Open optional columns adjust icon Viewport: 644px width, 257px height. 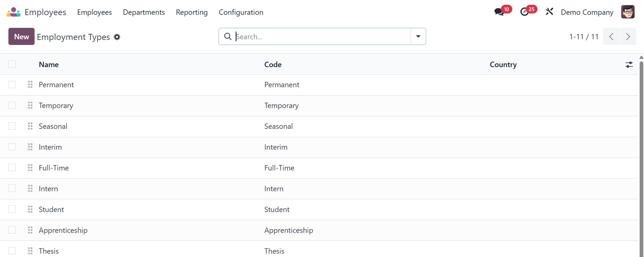(x=629, y=64)
